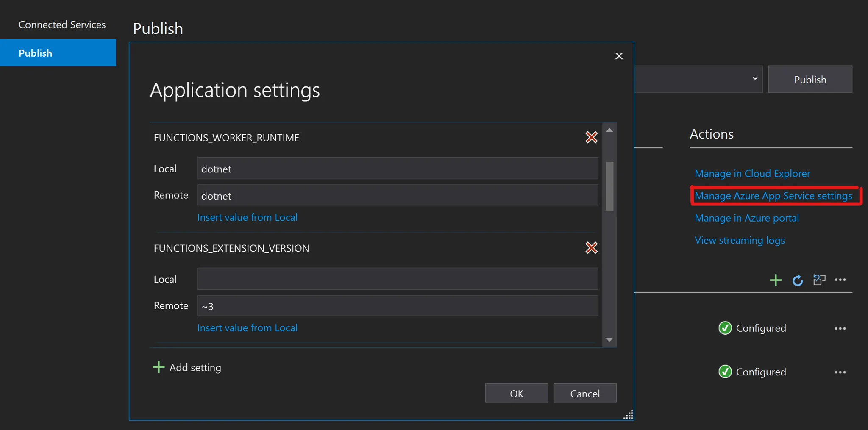Refresh the publish dependencies list

797,280
